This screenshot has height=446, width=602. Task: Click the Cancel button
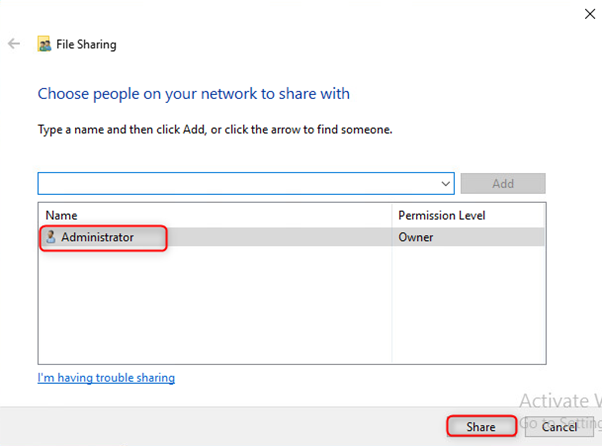tap(559, 426)
